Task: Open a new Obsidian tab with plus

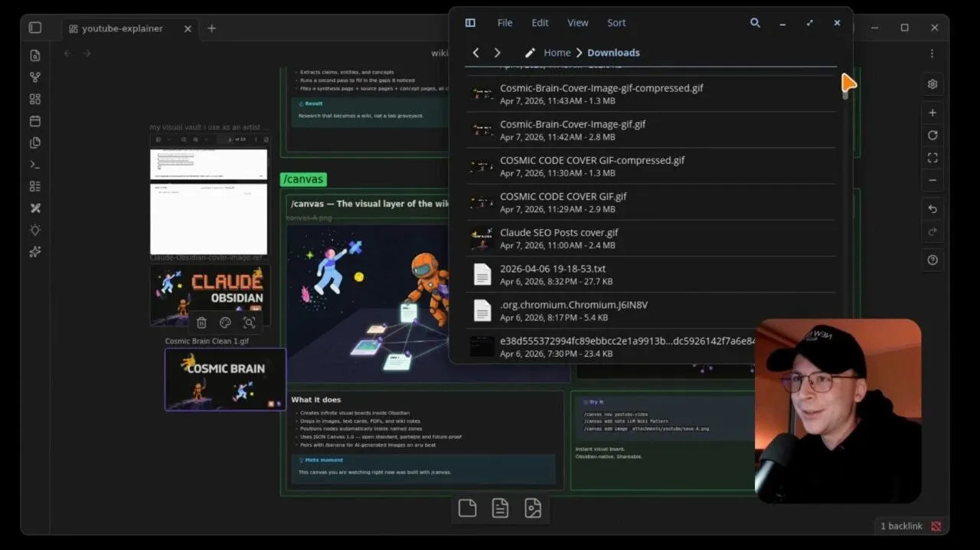Action: pos(212,28)
